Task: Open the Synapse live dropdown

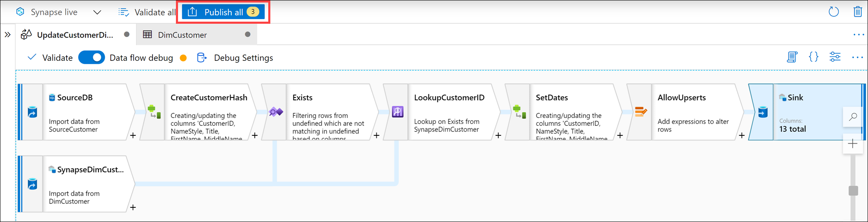Action: [97, 12]
